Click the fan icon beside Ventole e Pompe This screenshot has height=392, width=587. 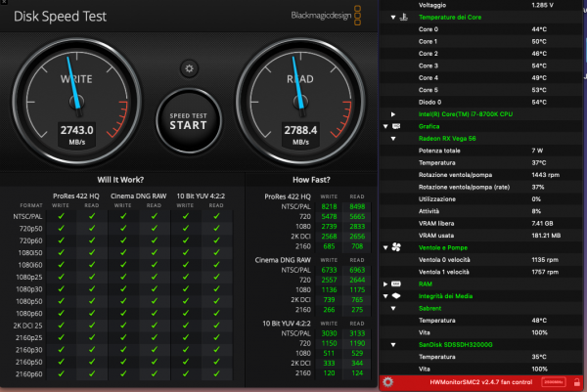point(396,247)
